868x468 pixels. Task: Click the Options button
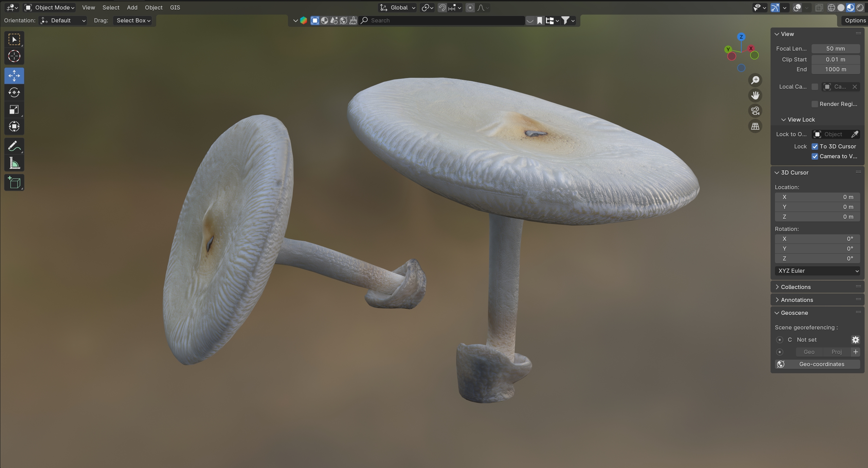(855, 20)
